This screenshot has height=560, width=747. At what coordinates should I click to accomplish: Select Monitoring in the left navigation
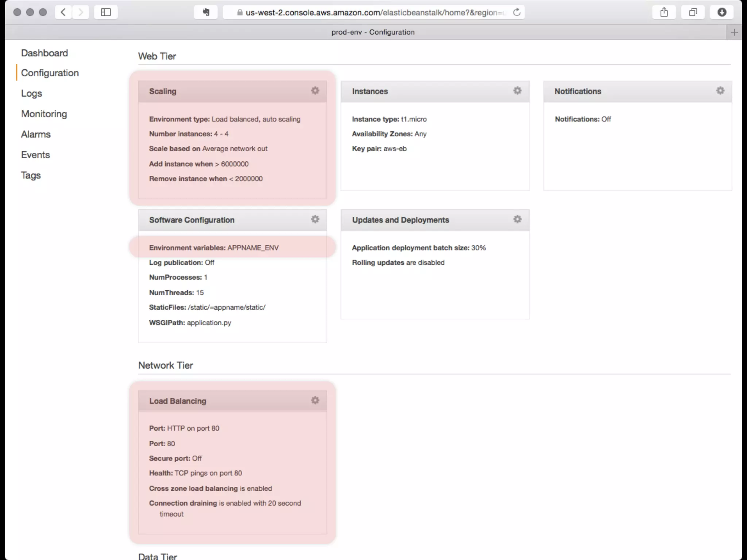[x=44, y=114]
